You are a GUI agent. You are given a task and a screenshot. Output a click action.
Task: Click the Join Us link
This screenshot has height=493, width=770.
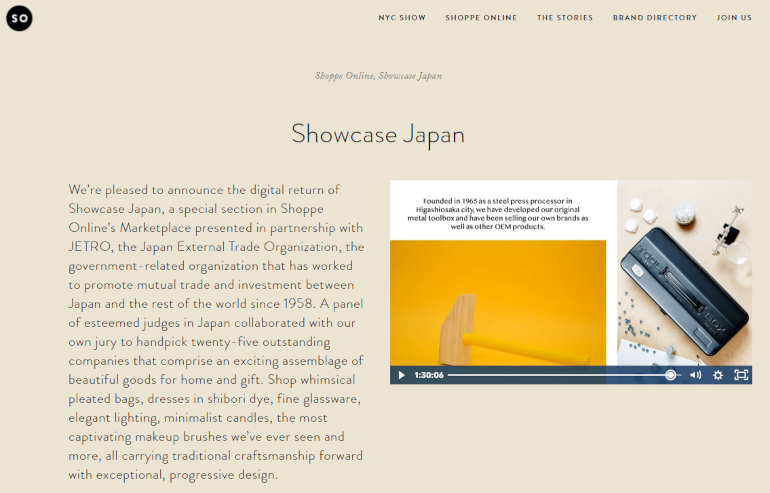pyautogui.click(x=734, y=18)
